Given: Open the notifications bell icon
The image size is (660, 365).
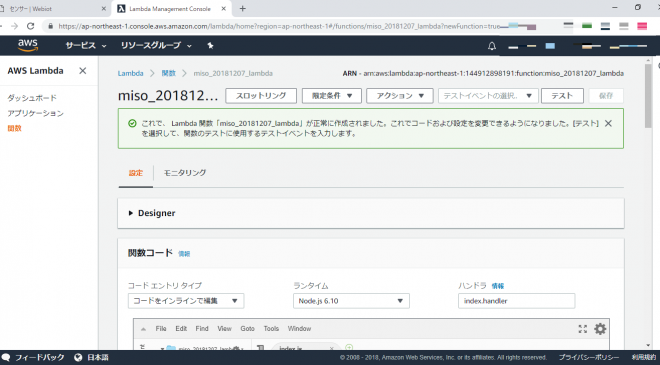Looking at the screenshot, I should [x=492, y=46].
